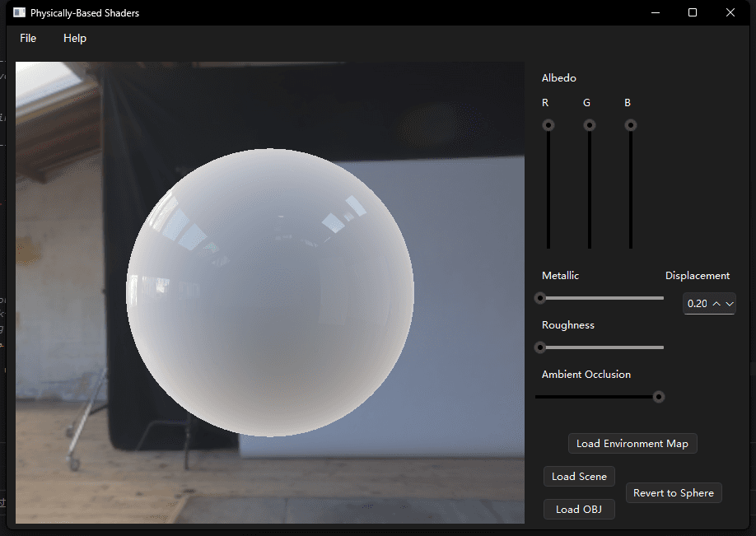Image resolution: width=756 pixels, height=536 pixels.
Task: Click the rendered sphere in the viewport
Action: (x=270, y=292)
